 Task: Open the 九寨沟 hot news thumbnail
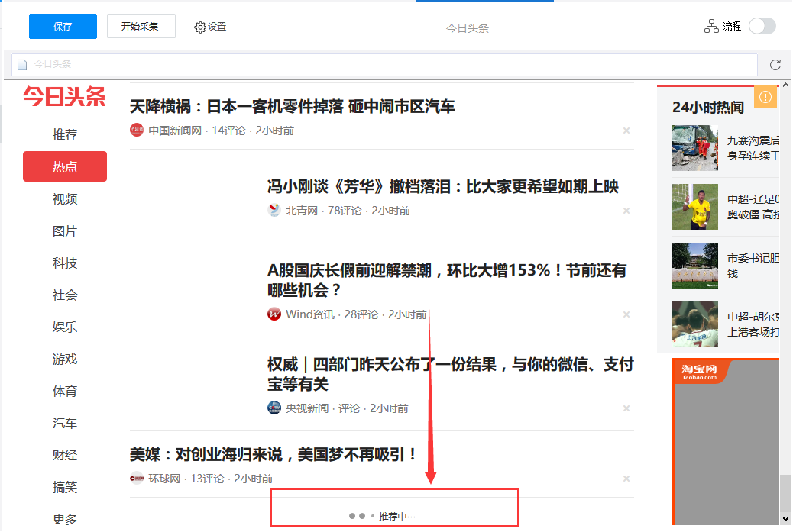694,148
